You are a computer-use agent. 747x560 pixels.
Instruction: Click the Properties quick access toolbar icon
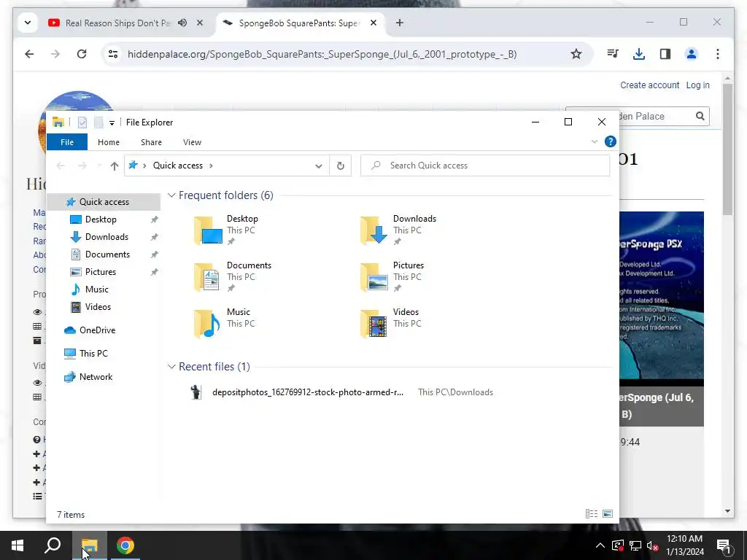[x=82, y=122]
